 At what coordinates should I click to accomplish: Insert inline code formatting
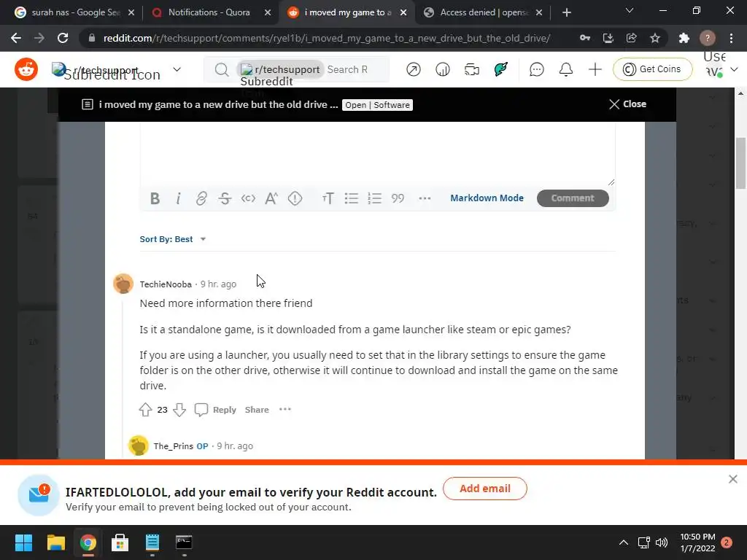tap(248, 198)
